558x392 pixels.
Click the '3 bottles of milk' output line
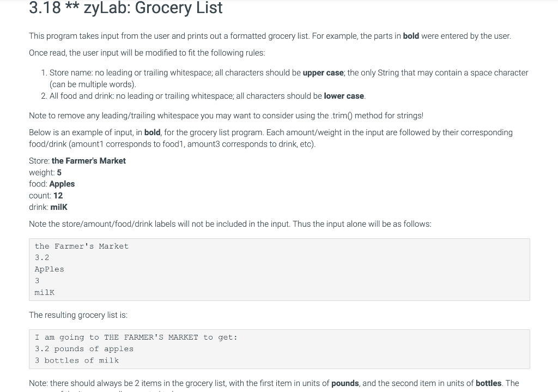coord(77,361)
